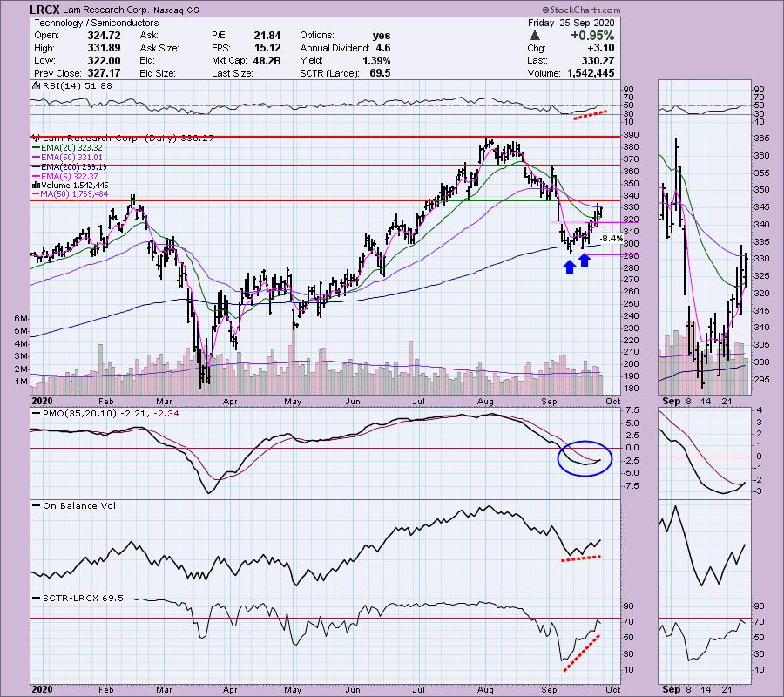Click the EMA(200) legend entry
The image size is (784, 697).
coord(70,167)
